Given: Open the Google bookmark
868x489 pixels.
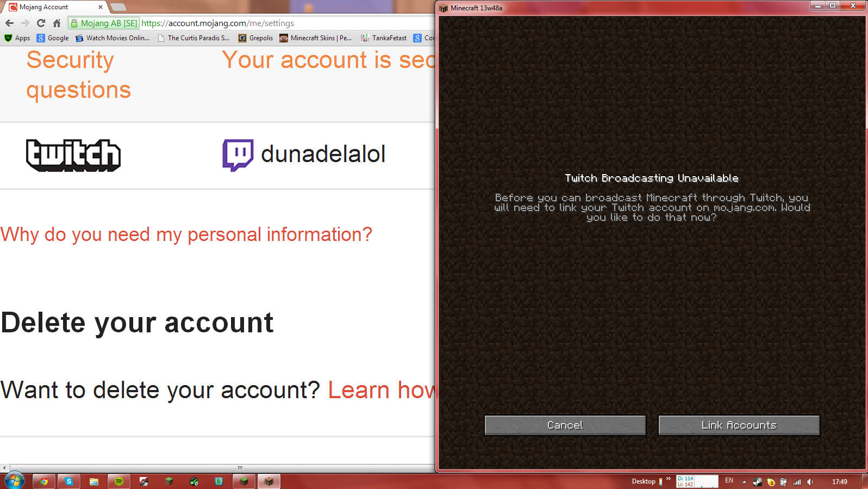Looking at the screenshot, I should click(x=53, y=38).
